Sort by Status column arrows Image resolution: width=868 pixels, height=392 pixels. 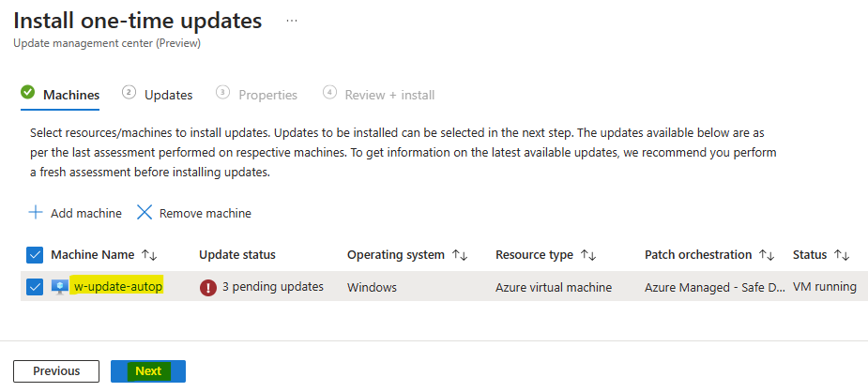coord(842,255)
